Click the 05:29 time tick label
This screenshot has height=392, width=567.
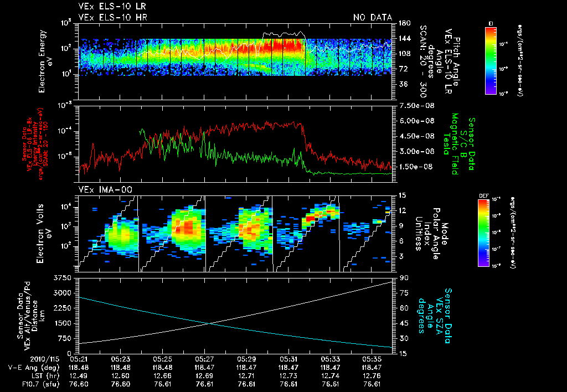tap(246, 360)
